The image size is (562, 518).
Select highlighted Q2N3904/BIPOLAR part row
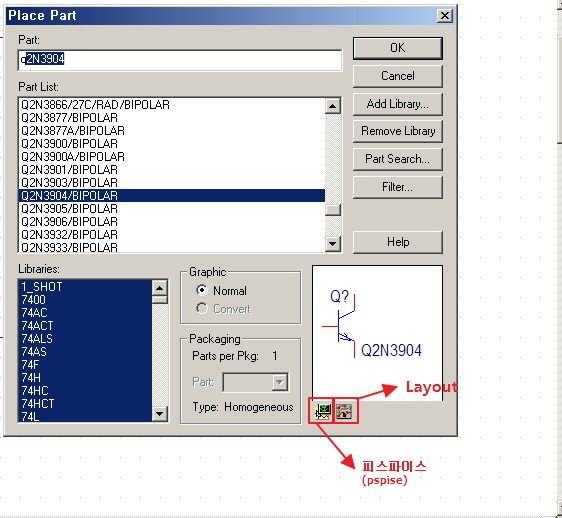tap(171, 196)
